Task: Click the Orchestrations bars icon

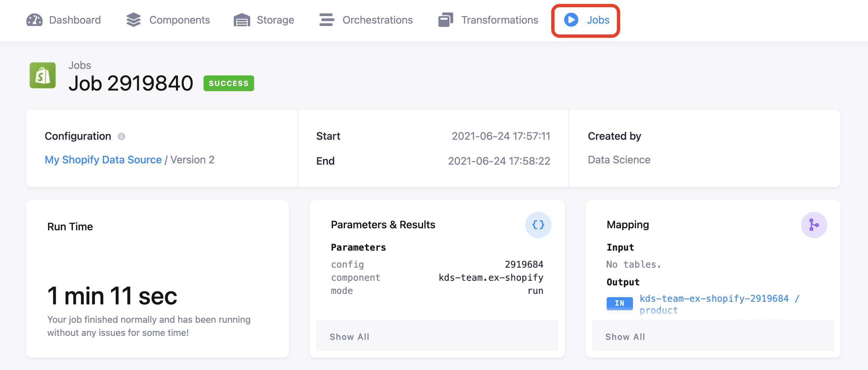Action: (x=327, y=20)
